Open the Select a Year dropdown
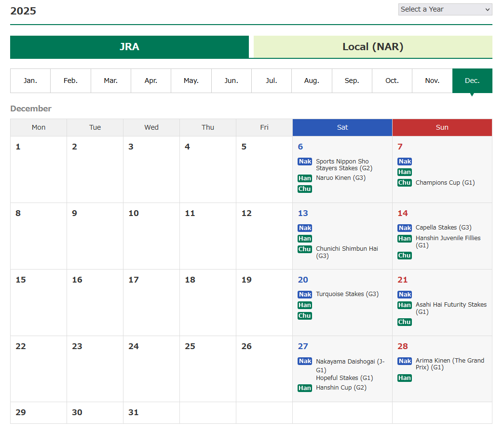This screenshot has width=504, height=433. (445, 9)
